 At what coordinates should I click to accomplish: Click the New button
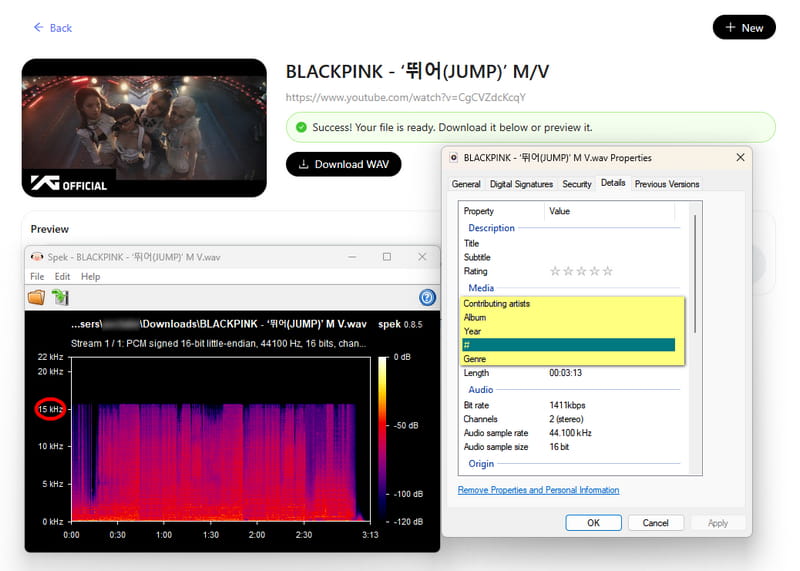(744, 28)
